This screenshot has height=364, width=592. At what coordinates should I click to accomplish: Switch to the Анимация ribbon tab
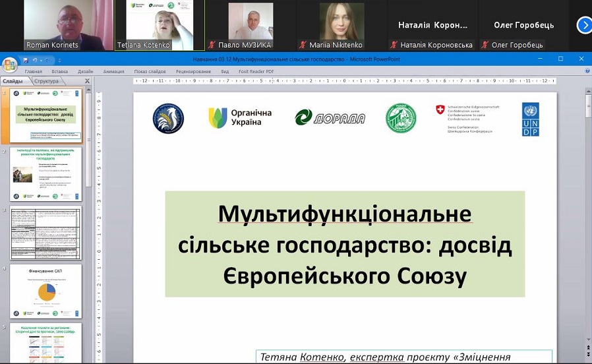113,71
